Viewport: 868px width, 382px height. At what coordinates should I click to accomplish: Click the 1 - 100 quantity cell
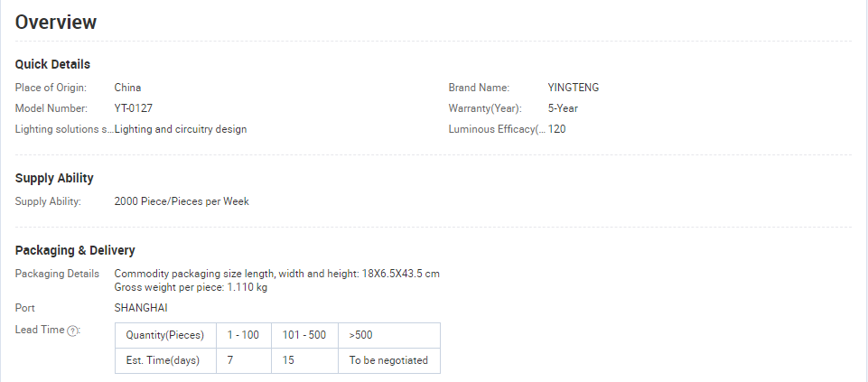click(244, 335)
